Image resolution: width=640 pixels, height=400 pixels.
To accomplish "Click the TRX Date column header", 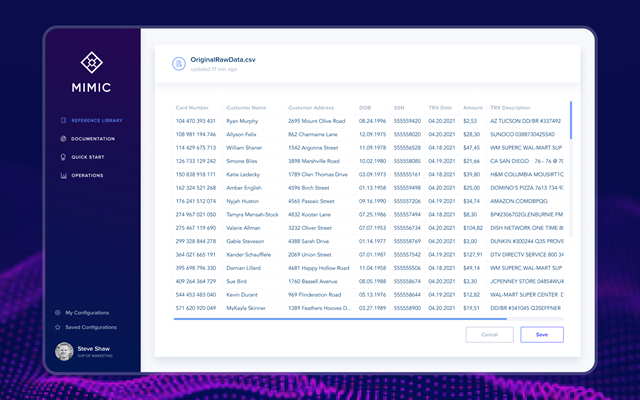I will (x=440, y=108).
